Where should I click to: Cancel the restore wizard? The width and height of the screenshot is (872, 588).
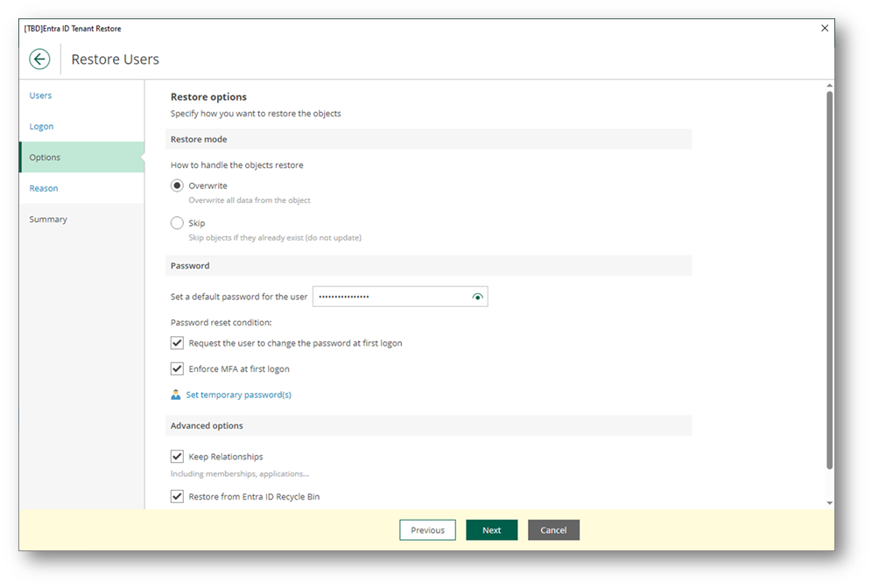553,530
